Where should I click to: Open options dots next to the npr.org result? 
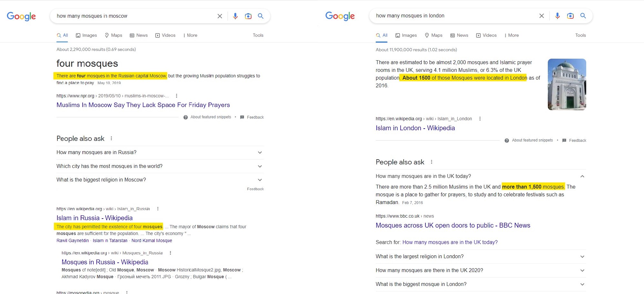[x=177, y=96]
